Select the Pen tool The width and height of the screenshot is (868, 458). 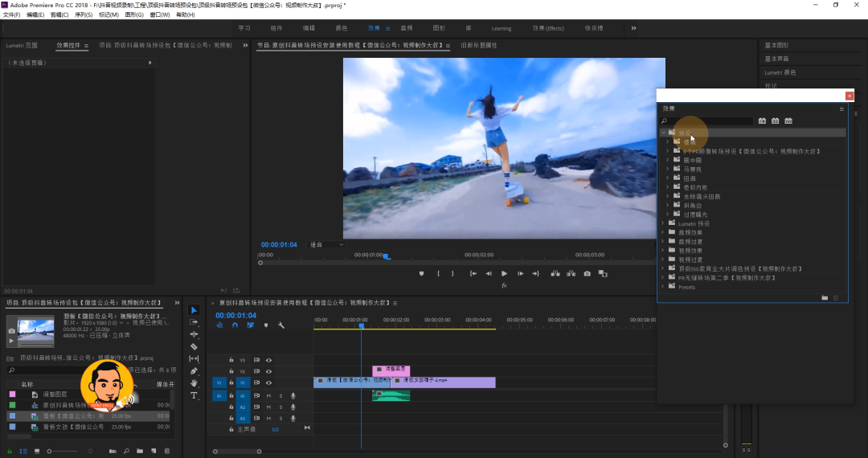pyautogui.click(x=194, y=371)
